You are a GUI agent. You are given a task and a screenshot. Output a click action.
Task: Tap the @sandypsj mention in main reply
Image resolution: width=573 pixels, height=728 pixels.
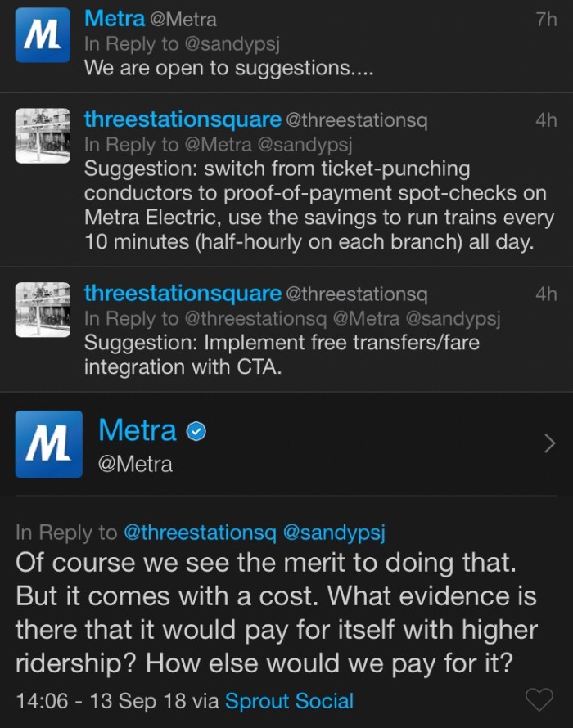(333, 533)
